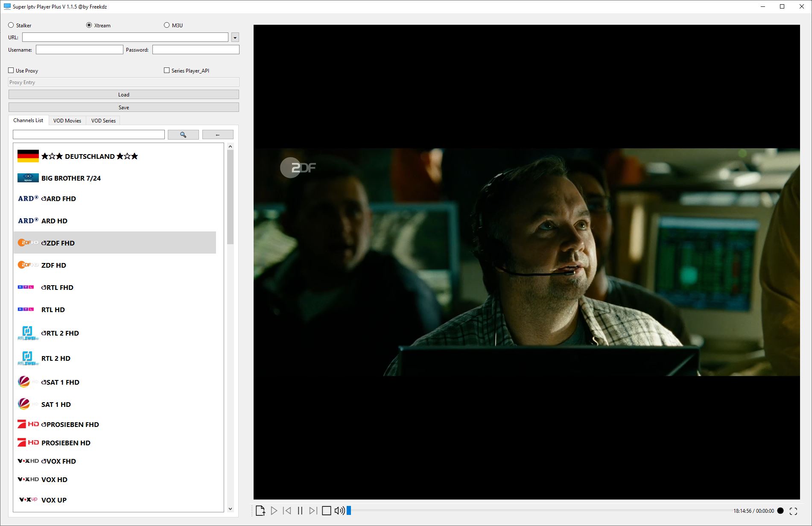Click the channel list scrollbar thumb
This screenshot has height=526, width=812.
[x=231, y=197]
